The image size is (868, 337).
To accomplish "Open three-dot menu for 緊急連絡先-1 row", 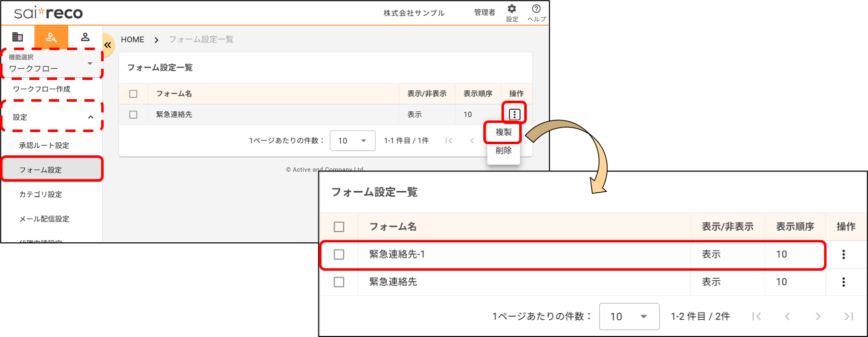I will click(x=843, y=255).
